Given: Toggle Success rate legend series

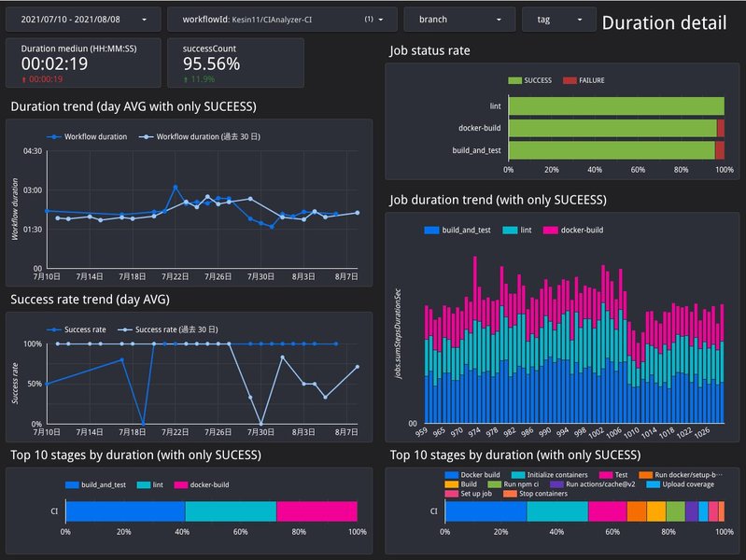Looking at the screenshot, I should point(77,329).
